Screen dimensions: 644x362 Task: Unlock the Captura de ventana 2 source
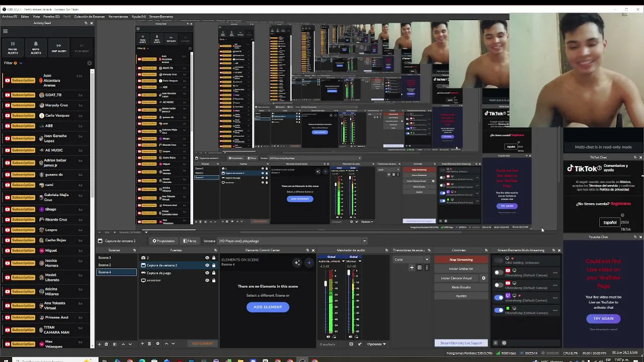tap(213, 265)
